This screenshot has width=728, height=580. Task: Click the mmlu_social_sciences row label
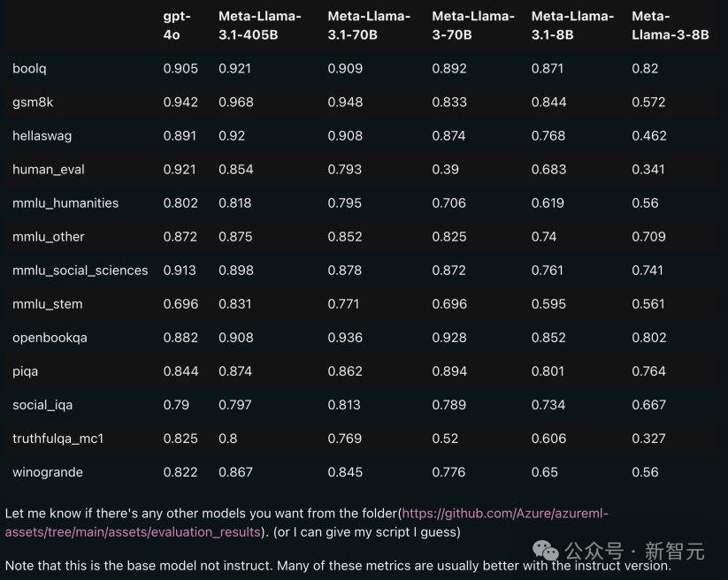(x=80, y=271)
